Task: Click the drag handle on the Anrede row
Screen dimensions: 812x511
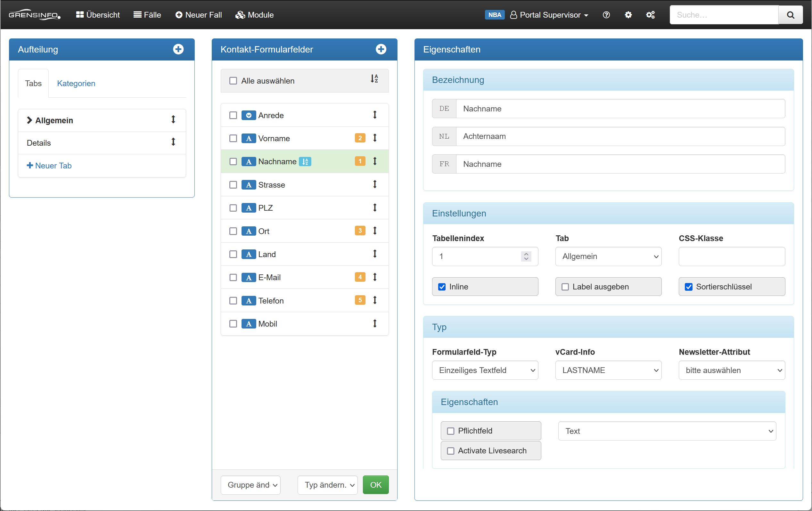Action: point(375,115)
